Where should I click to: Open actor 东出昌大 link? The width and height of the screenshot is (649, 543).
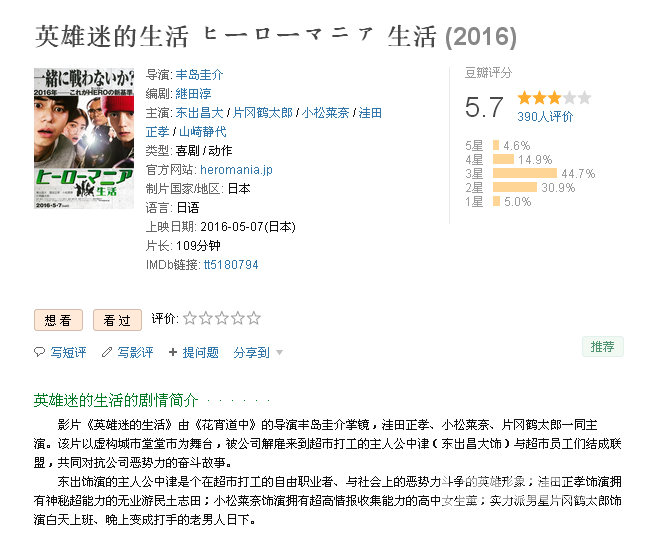[200, 113]
